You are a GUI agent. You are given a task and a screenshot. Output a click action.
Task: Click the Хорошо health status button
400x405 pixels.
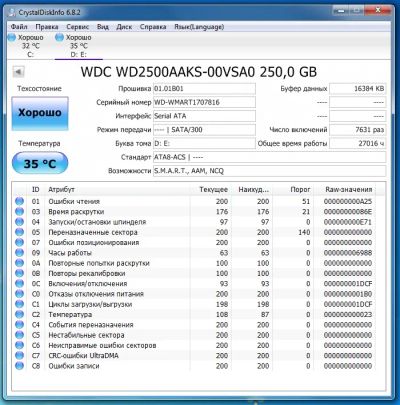[x=40, y=113]
